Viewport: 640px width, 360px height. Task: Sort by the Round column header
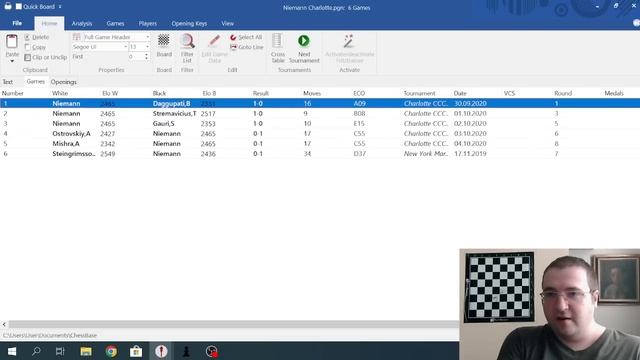[563, 93]
